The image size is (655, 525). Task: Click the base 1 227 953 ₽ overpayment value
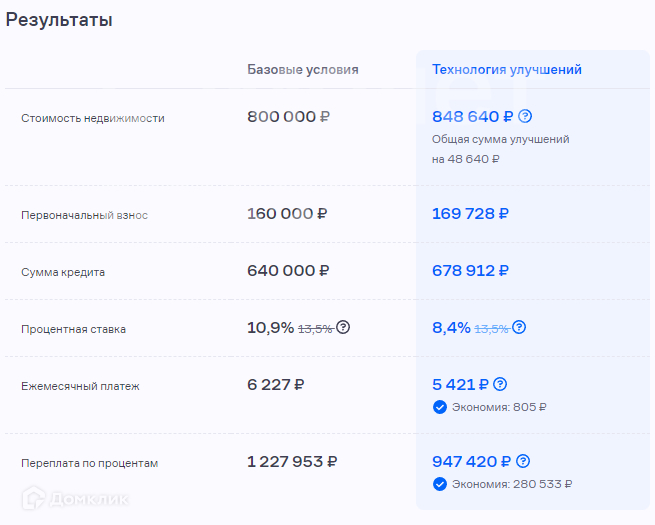coord(292,461)
